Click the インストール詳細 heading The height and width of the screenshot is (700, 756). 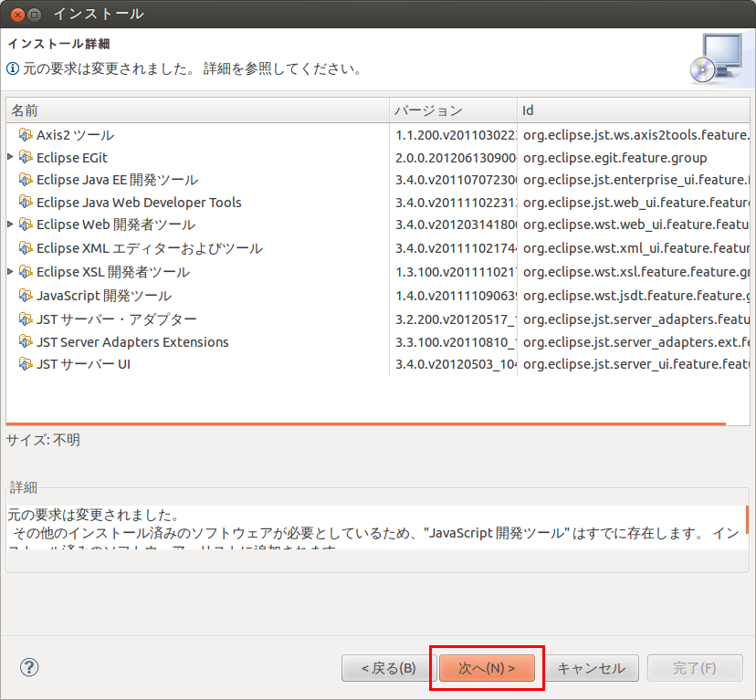click(x=58, y=44)
